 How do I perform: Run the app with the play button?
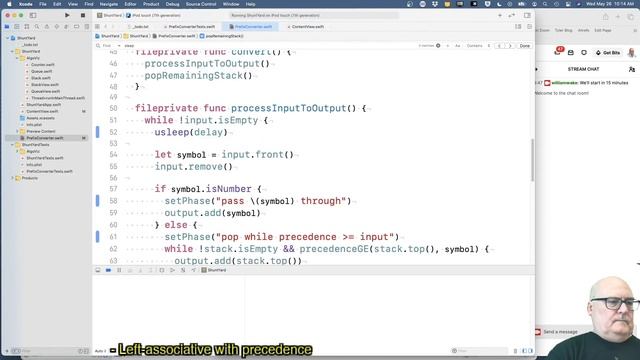pyautogui.click(x=67, y=16)
